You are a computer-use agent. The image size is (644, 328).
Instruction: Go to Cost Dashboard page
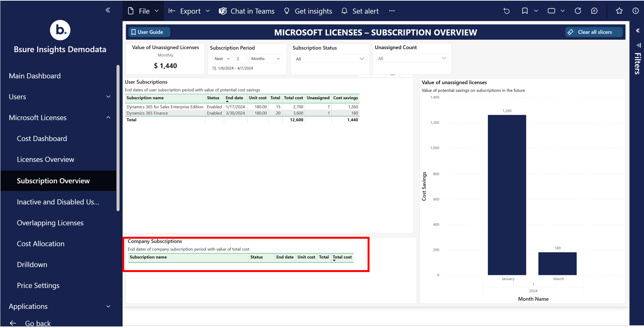click(x=42, y=138)
